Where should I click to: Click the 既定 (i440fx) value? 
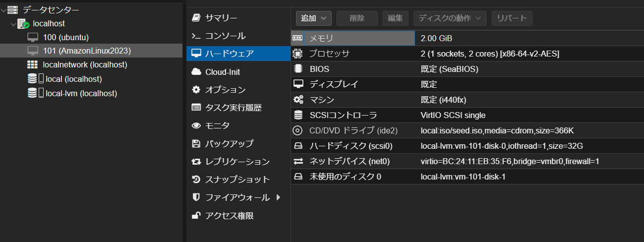point(443,100)
